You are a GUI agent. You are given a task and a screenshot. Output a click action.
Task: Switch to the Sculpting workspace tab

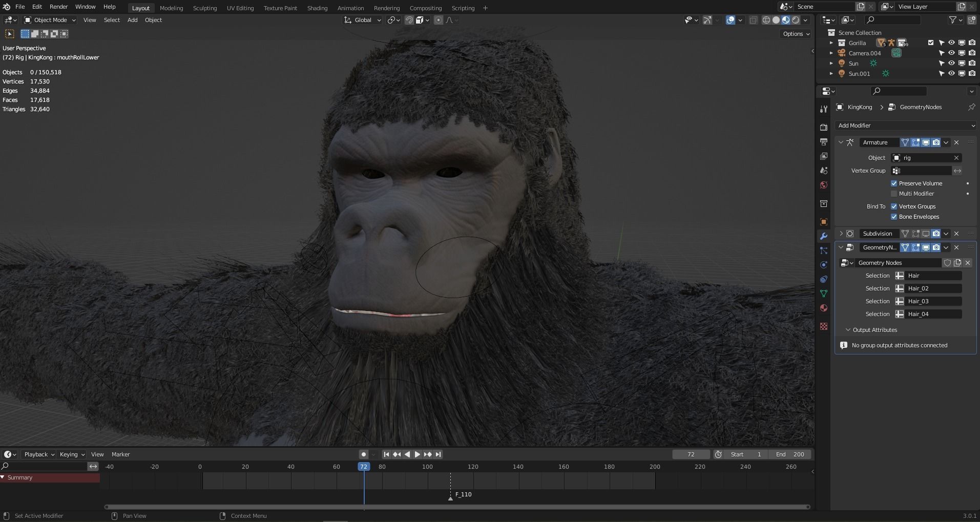[205, 8]
